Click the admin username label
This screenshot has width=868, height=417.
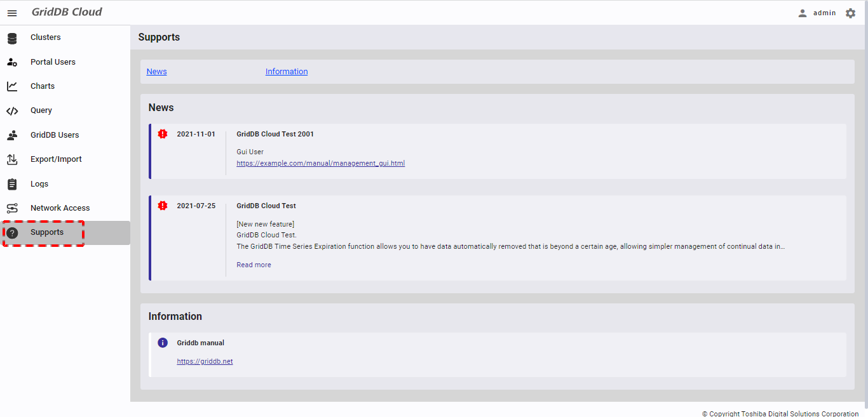point(825,13)
